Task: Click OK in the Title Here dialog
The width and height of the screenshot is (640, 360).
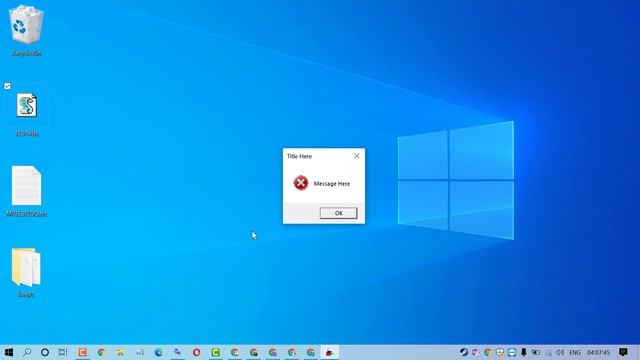Action: point(338,213)
